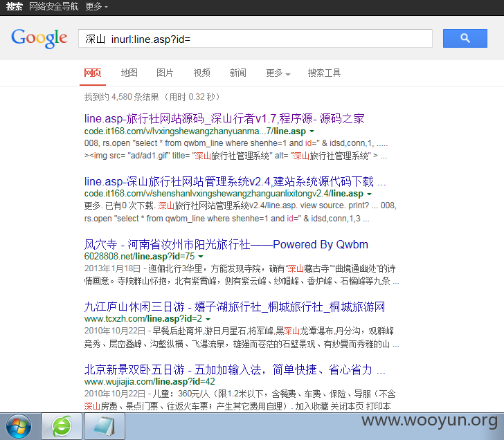The height and width of the screenshot is (440, 504).
Task: Click the Google logo
Action: point(39,38)
